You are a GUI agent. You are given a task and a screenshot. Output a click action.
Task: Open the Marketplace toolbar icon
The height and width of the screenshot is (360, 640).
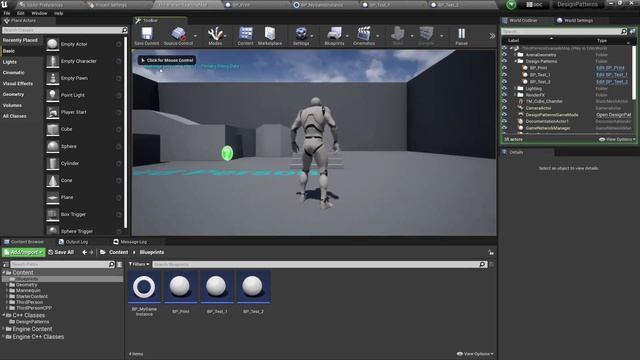[x=270, y=33]
